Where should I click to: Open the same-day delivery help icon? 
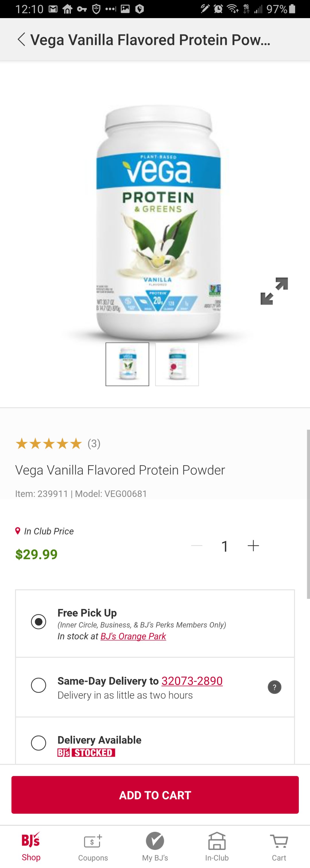tap(274, 687)
